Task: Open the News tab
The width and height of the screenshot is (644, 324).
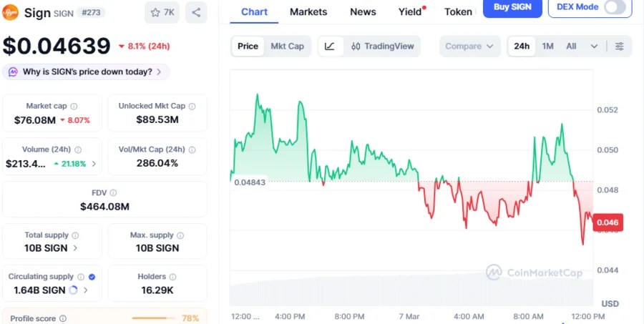Action: click(363, 12)
